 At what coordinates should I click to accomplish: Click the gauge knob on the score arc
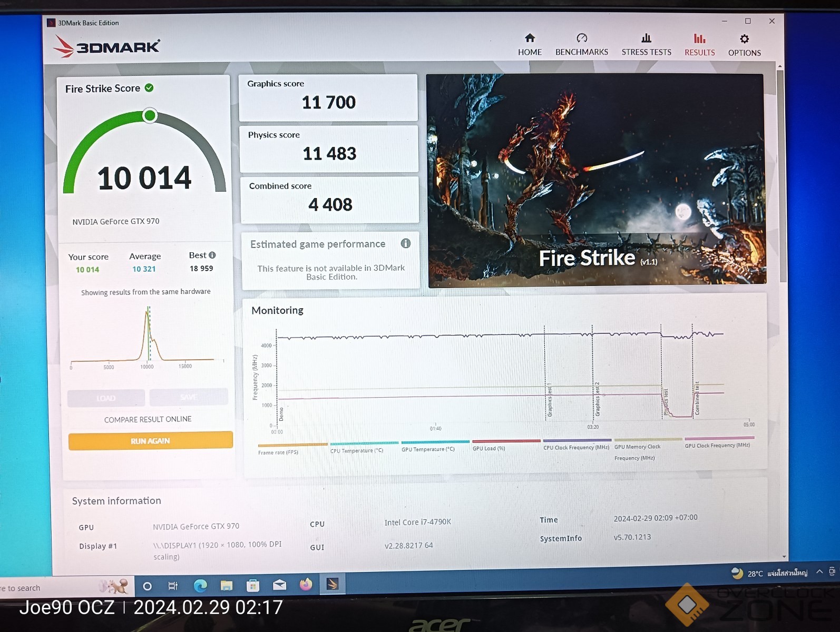pyautogui.click(x=150, y=115)
